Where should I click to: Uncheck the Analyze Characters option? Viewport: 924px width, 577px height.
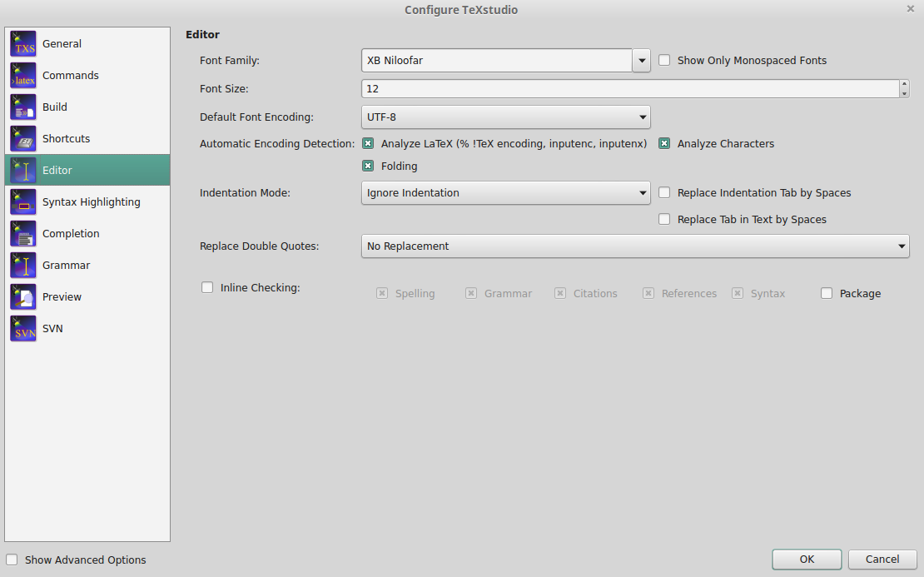click(664, 144)
